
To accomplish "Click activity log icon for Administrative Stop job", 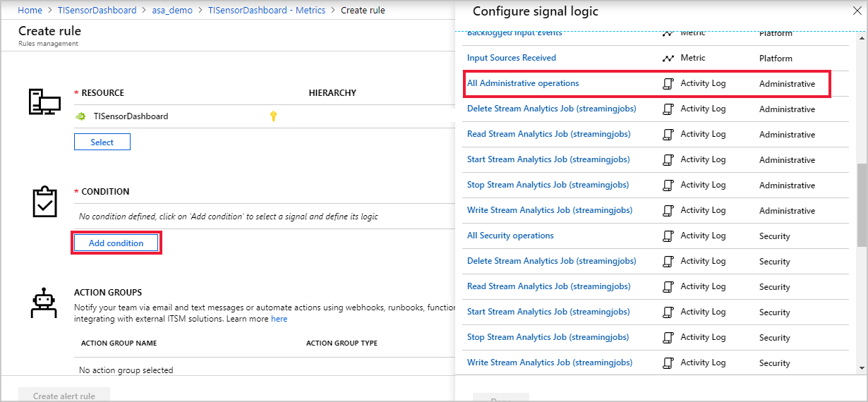I will [x=668, y=185].
